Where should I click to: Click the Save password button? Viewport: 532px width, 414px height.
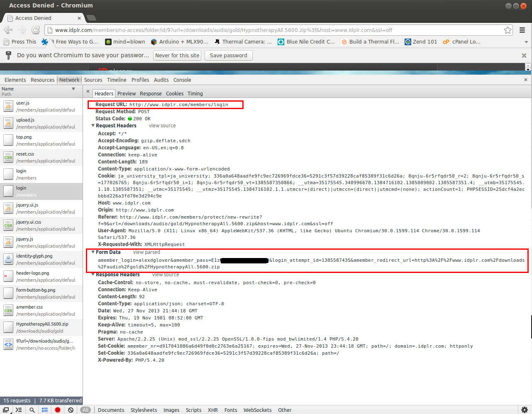click(x=228, y=56)
